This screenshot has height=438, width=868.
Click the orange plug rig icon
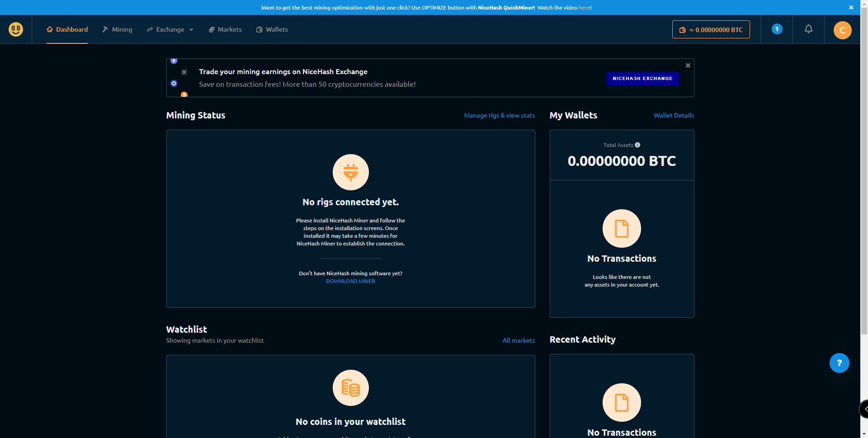click(x=350, y=172)
